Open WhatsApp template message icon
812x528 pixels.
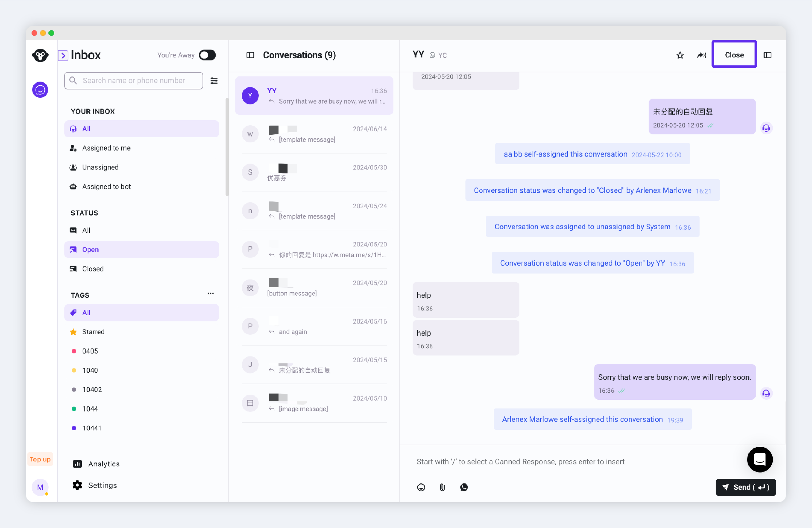click(464, 487)
